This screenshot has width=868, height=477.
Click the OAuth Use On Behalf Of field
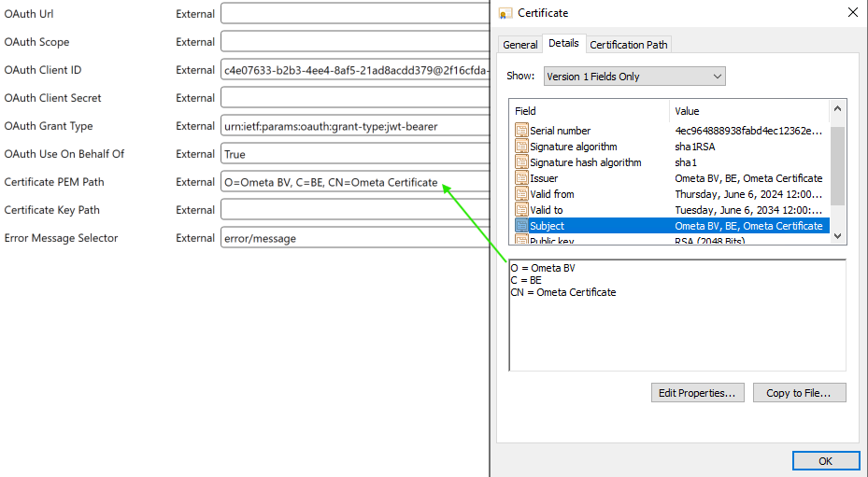355,154
